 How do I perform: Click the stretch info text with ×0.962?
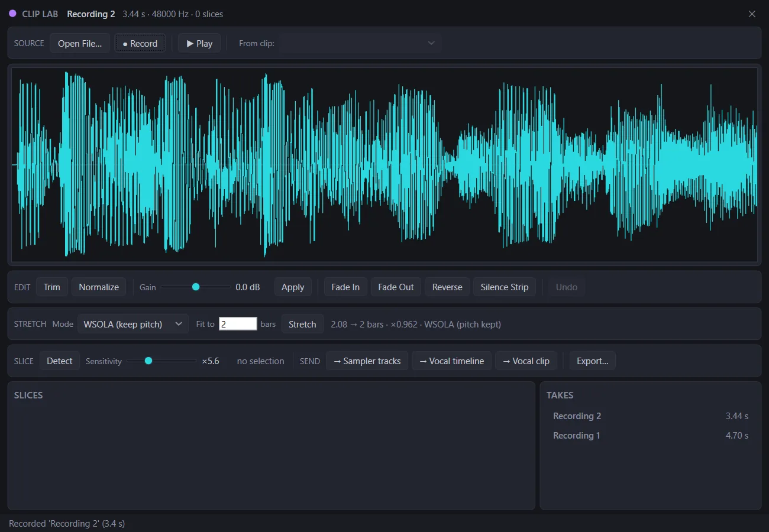[416, 324]
